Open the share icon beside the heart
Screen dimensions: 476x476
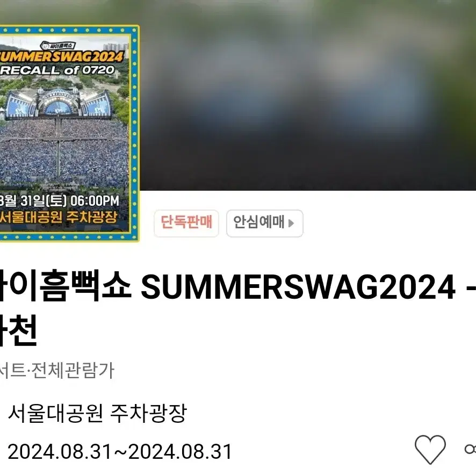470,449
